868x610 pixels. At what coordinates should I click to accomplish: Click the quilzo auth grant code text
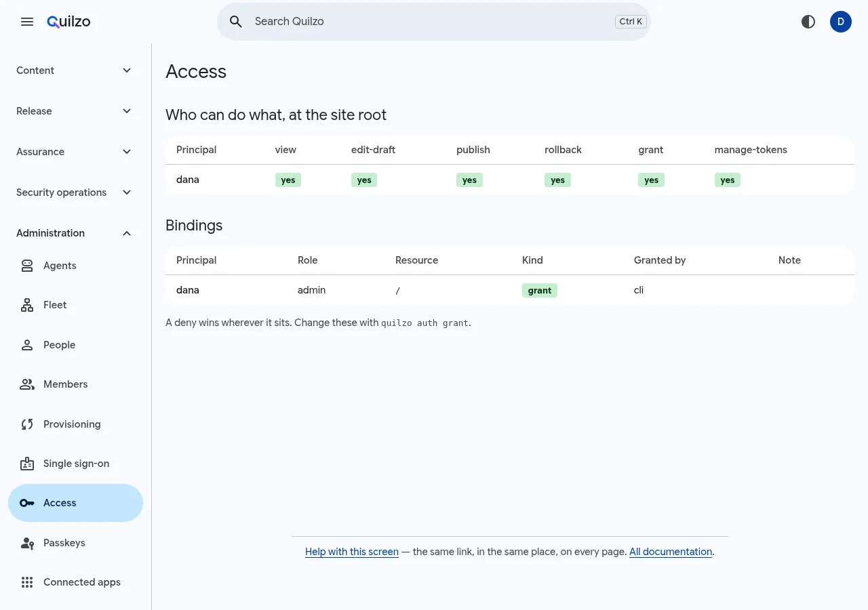click(x=425, y=323)
